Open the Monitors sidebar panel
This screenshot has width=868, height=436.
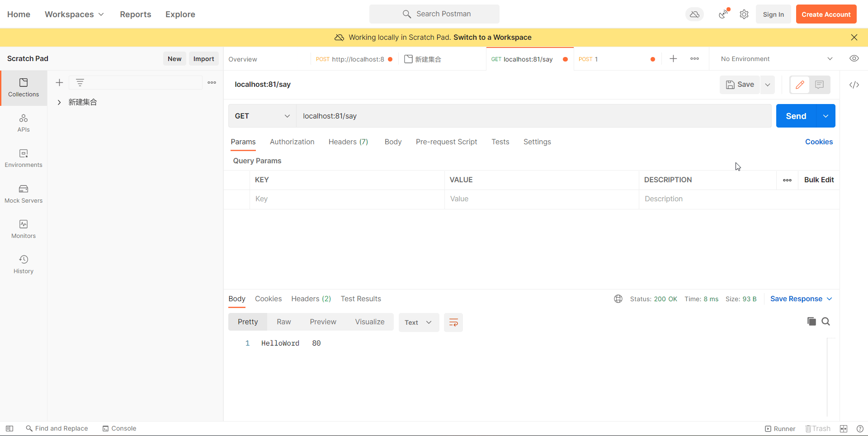[24, 229]
